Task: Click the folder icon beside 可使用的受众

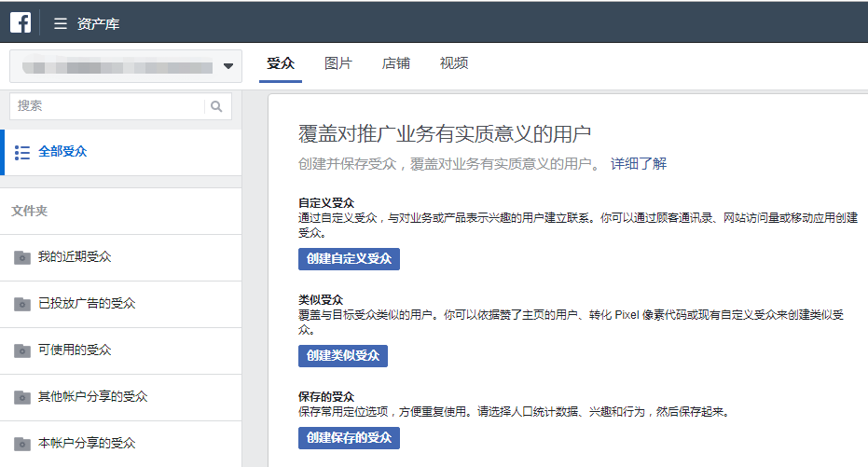Action: point(22,350)
